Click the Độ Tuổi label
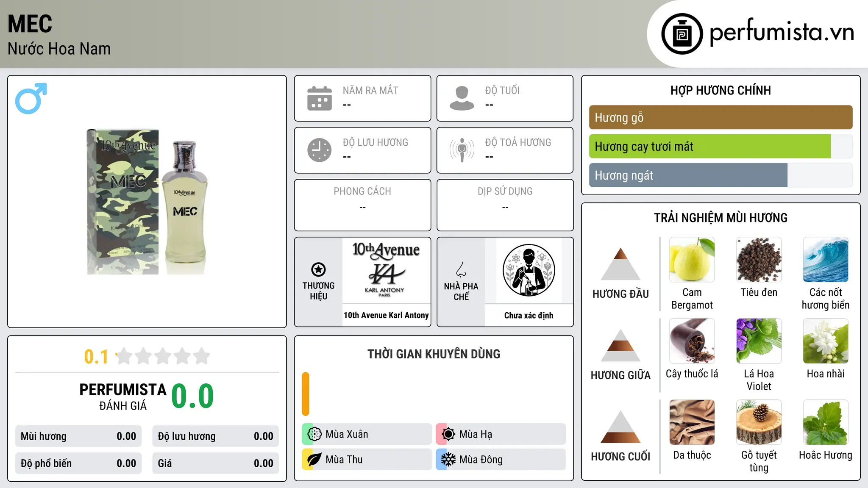 coord(502,90)
